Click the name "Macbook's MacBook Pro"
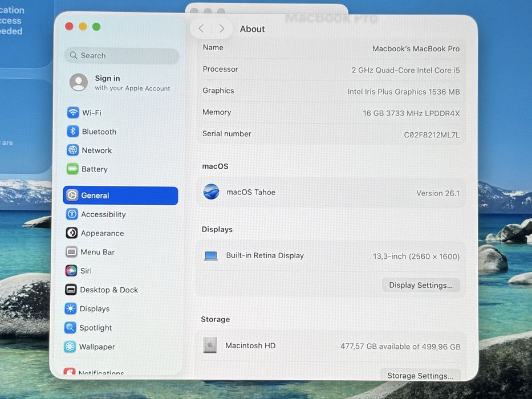This screenshot has height=399, width=532. pos(416,48)
